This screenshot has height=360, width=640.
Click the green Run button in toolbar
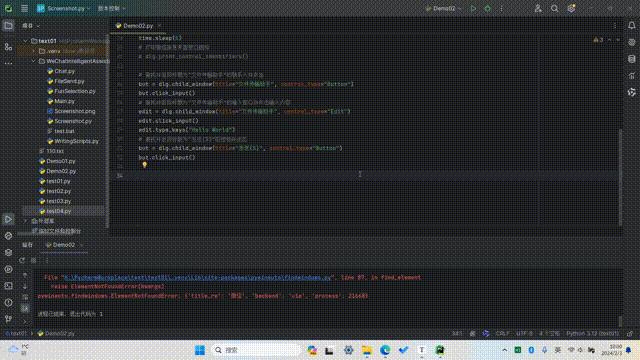pos(473,8)
